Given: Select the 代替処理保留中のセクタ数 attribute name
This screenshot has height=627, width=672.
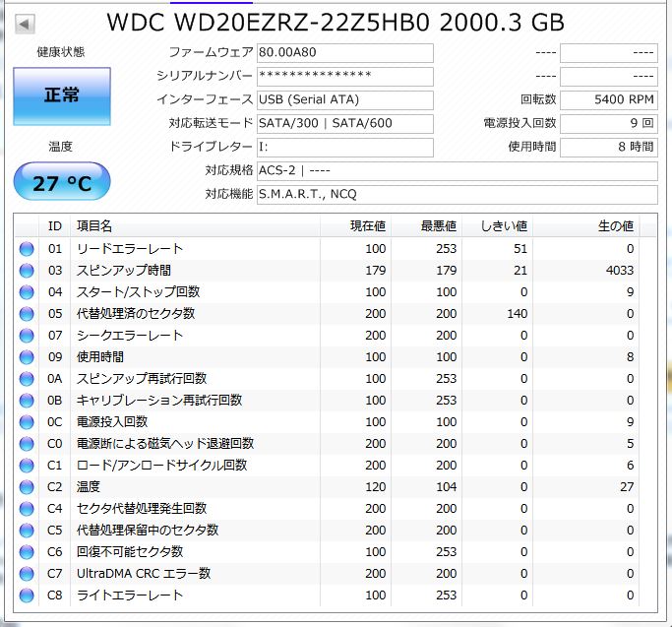Looking at the screenshot, I should 148,531.
